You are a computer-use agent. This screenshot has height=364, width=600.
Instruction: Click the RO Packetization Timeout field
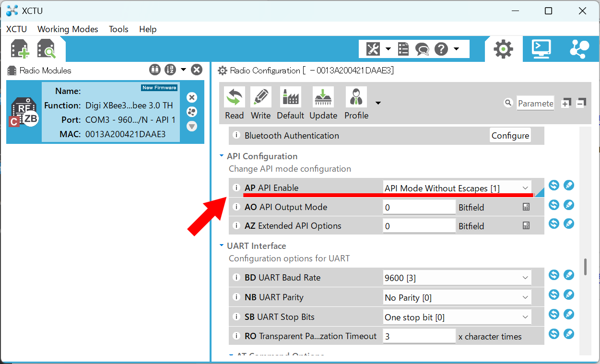[x=419, y=336]
